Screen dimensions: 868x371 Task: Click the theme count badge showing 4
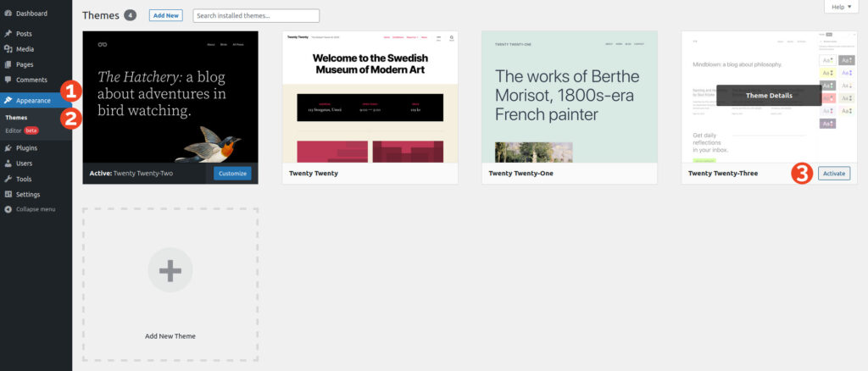(130, 15)
